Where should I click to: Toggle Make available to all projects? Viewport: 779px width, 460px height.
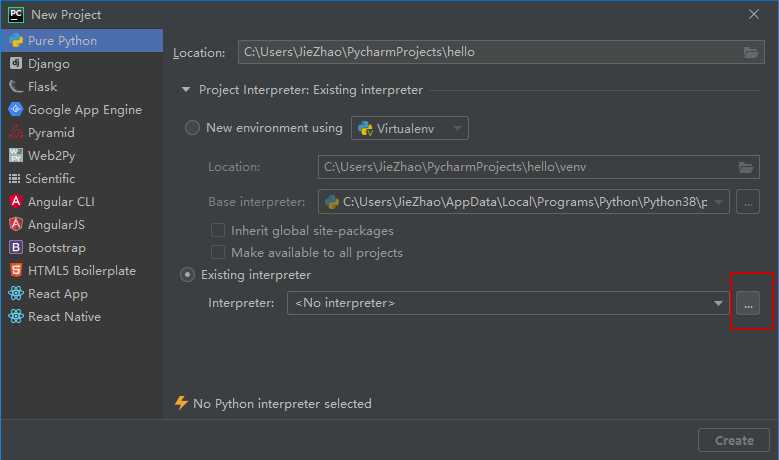point(218,252)
